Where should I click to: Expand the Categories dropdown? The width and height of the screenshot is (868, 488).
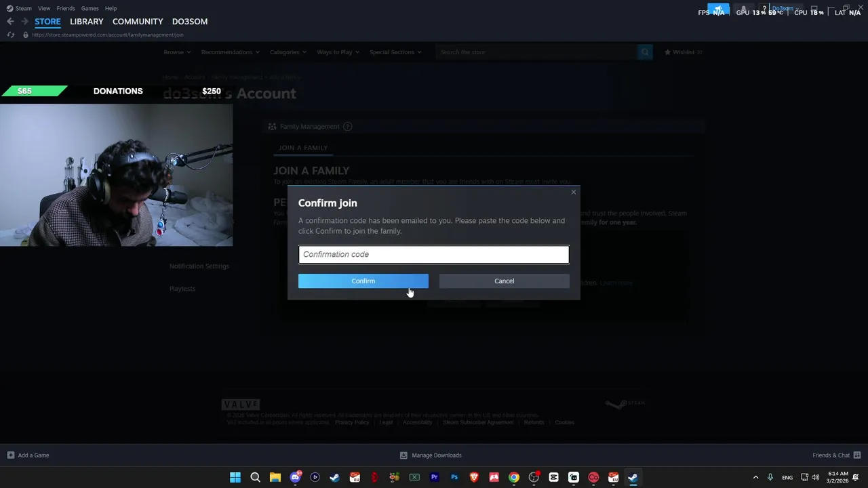pyautogui.click(x=288, y=52)
